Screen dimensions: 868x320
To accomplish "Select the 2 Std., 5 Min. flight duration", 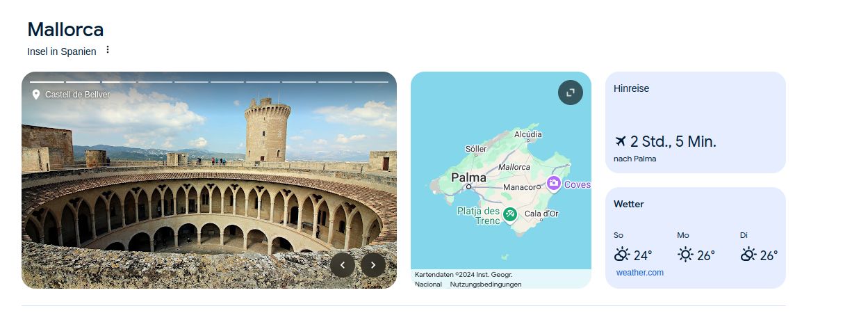I will (673, 142).
